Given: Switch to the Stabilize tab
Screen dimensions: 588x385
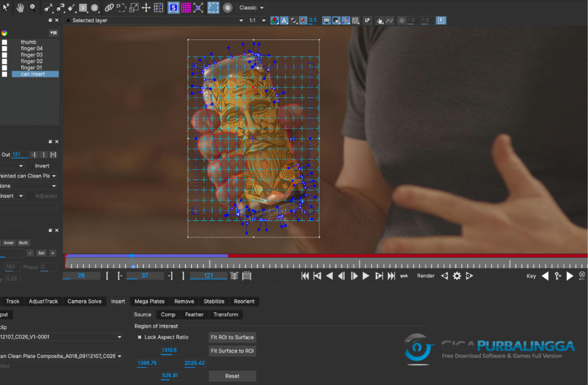Looking at the screenshot, I should [214, 301].
